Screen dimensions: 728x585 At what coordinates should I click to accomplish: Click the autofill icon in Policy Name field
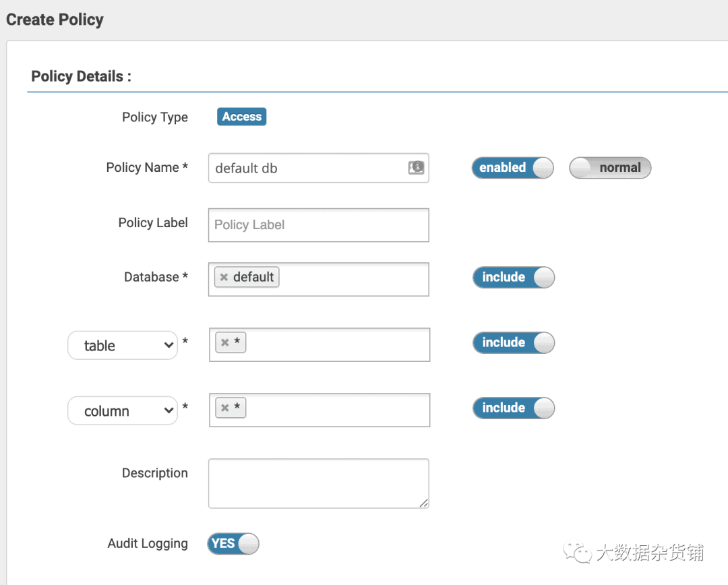417,168
